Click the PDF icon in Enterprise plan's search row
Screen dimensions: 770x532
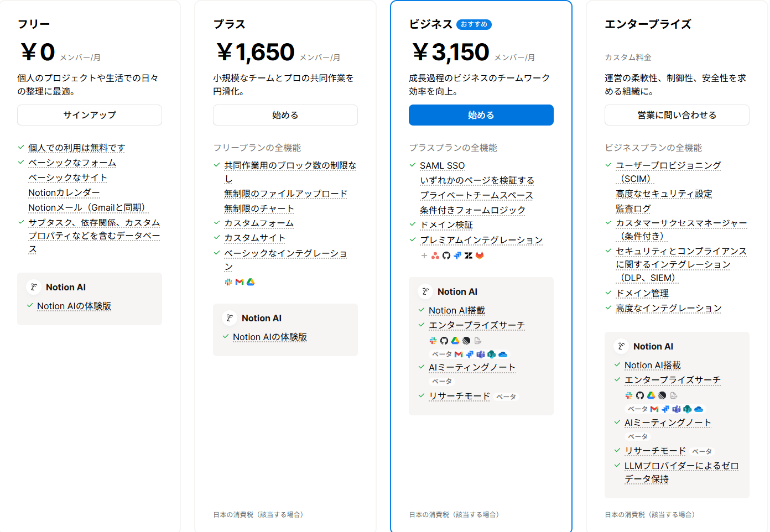[674, 395]
